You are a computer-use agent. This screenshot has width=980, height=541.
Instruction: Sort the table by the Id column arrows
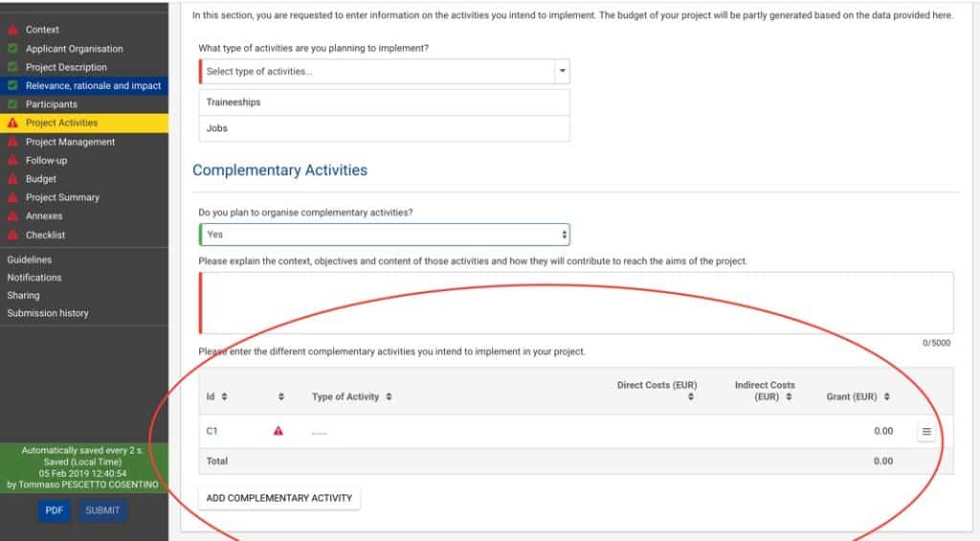tap(224, 396)
